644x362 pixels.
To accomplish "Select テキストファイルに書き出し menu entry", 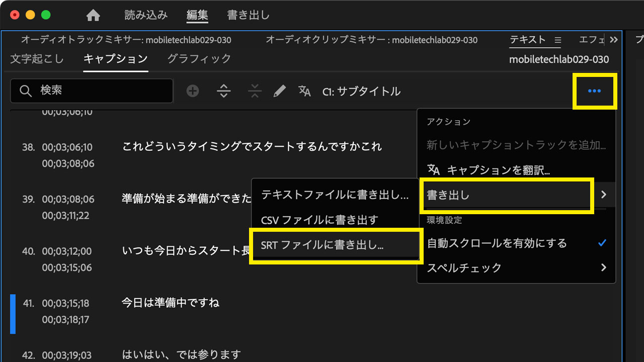I will (335, 195).
